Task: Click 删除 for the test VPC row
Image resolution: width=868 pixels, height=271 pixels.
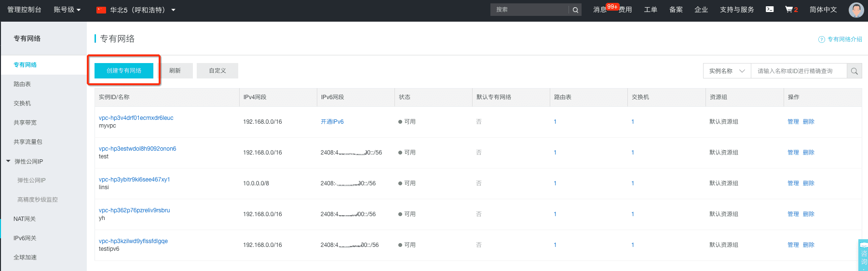Action: point(809,153)
